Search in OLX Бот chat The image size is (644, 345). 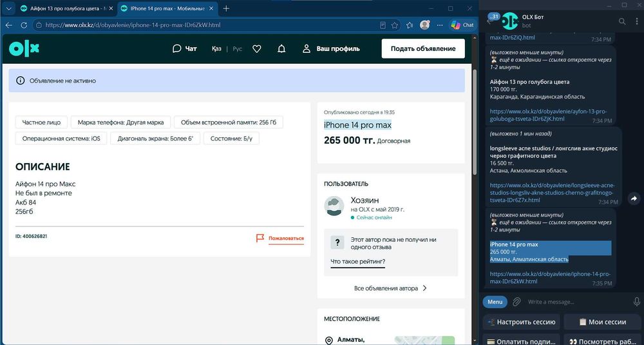point(622,21)
